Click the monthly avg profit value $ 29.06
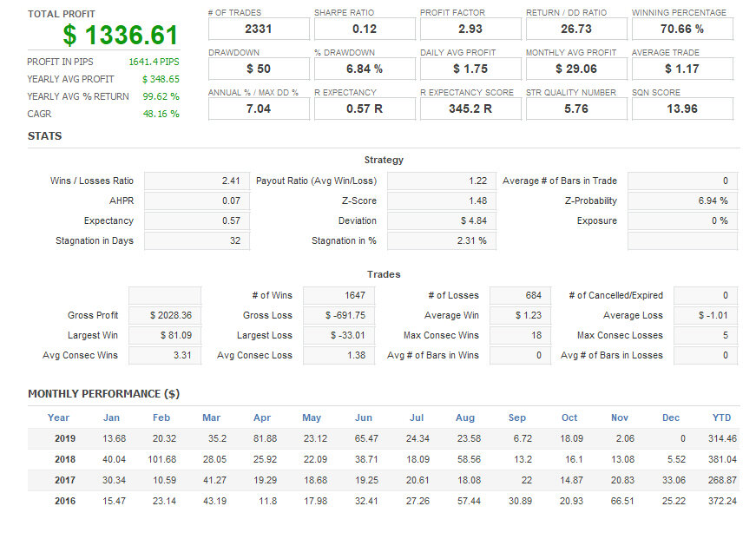 [576, 69]
